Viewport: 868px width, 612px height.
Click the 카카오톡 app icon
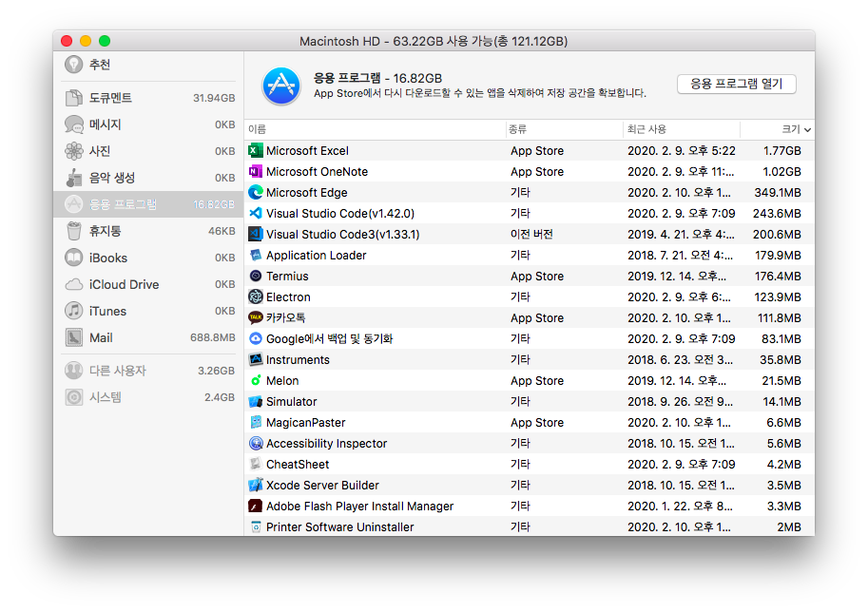pyautogui.click(x=255, y=317)
